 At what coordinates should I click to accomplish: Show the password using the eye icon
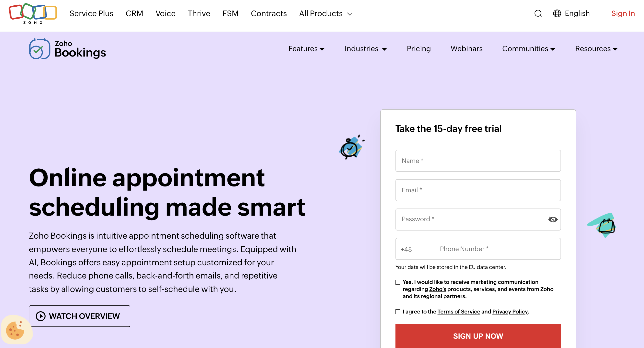[x=552, y=219]
